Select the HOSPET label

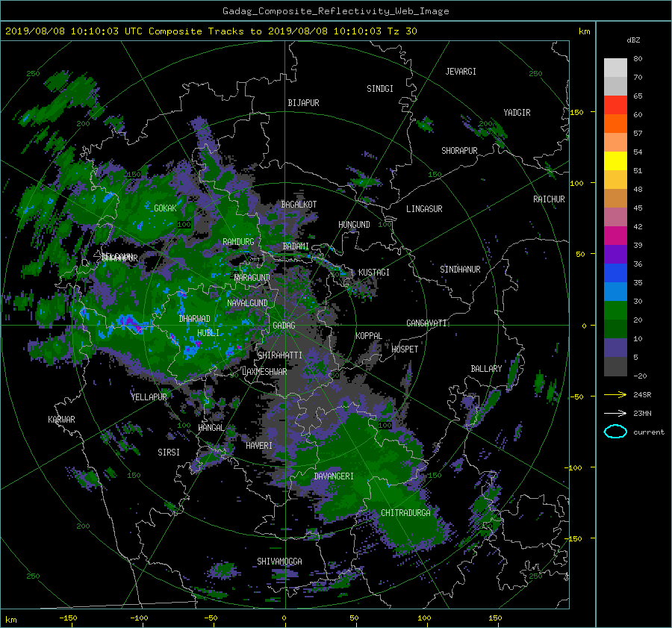tap(405, 349)
